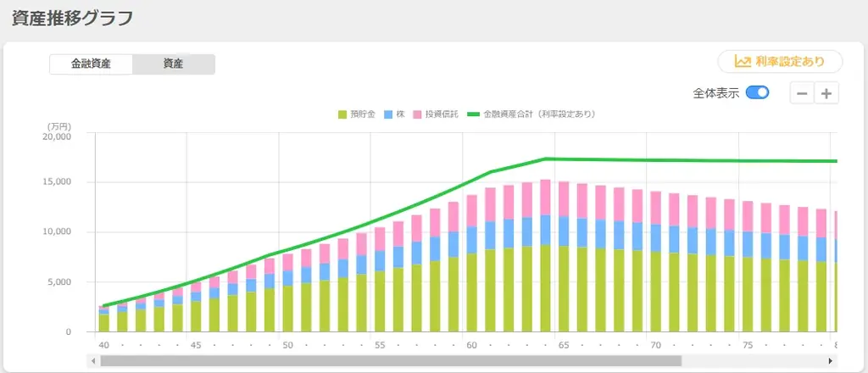The height and width of the screenshot is (373, 868).
Task: Click the zoom in plus button
Action: tap(826, 93)
